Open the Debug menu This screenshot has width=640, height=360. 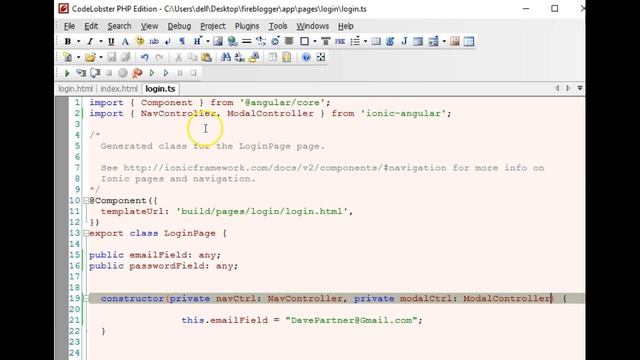point(179,26)
